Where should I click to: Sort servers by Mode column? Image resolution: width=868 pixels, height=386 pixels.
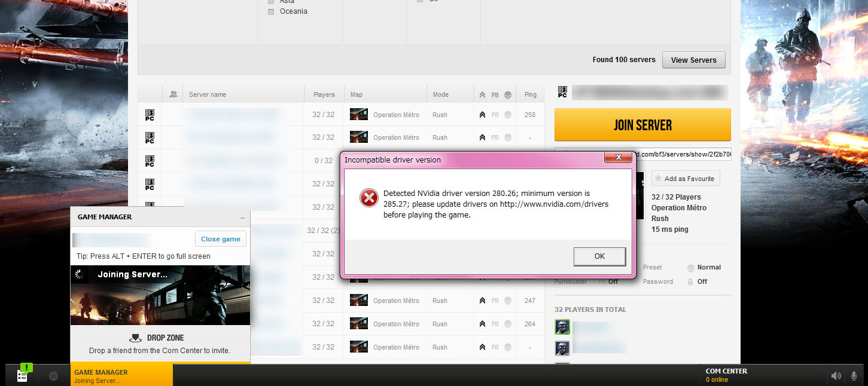441,94
